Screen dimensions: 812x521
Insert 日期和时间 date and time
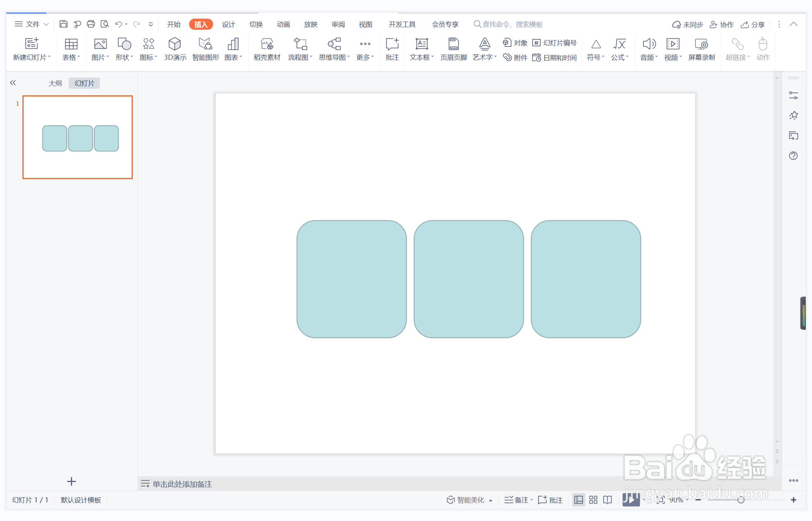[555, 57]
